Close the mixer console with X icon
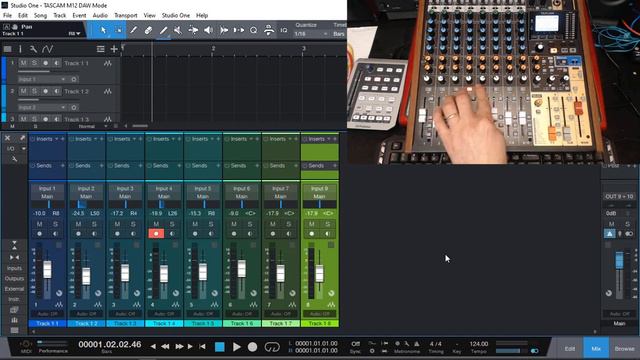Image resolution: width=640 pixels, height=360 pixels. click(7, 138)
